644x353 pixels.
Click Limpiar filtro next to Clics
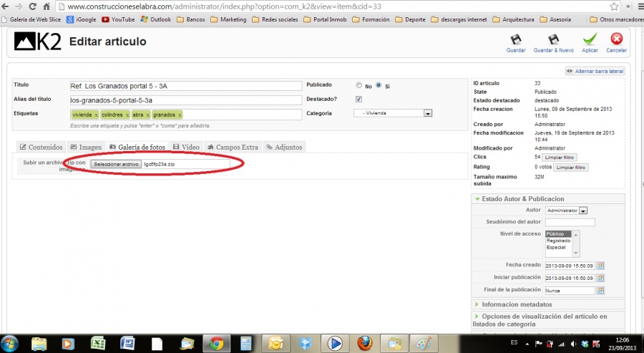pos(560,158)
